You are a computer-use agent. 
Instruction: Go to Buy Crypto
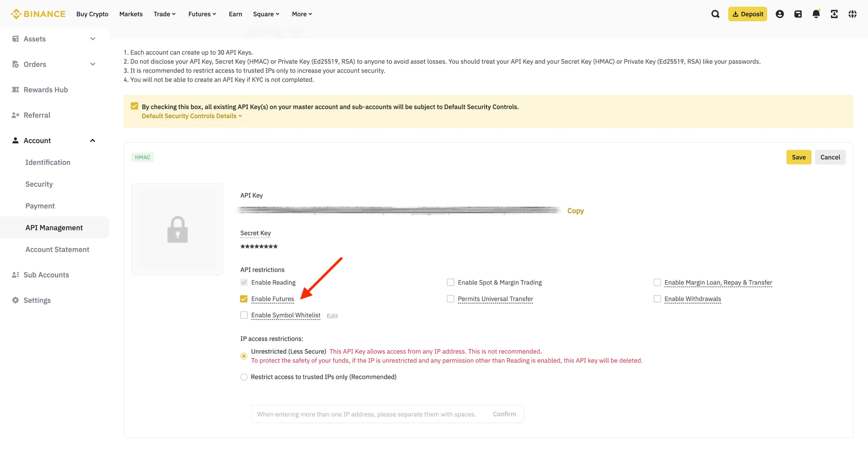92,14
